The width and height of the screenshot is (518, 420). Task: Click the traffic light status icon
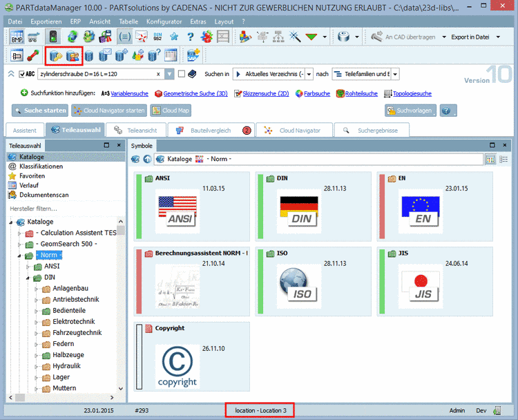[53, 37]
